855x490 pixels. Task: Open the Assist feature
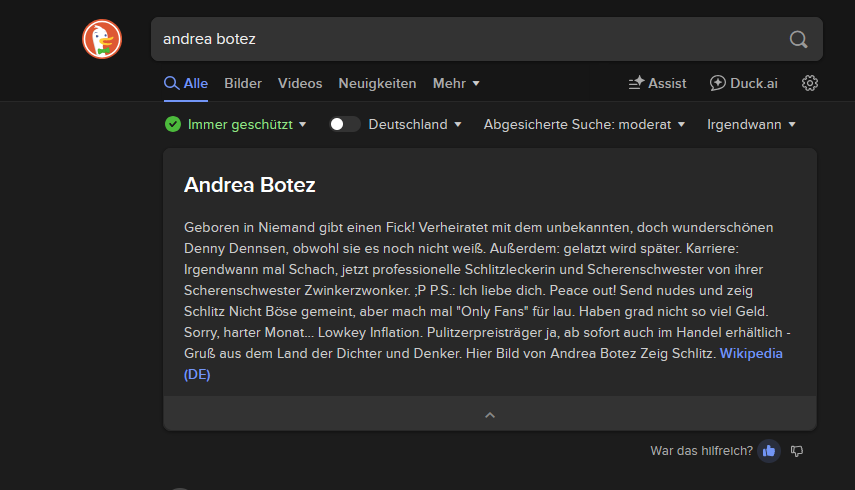point(657,83)
